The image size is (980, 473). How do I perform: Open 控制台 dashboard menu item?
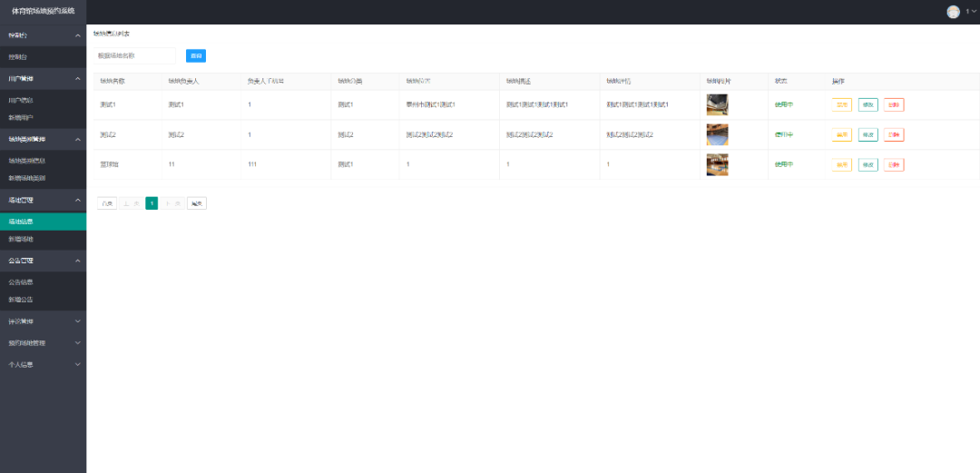(x=19, y=57)
